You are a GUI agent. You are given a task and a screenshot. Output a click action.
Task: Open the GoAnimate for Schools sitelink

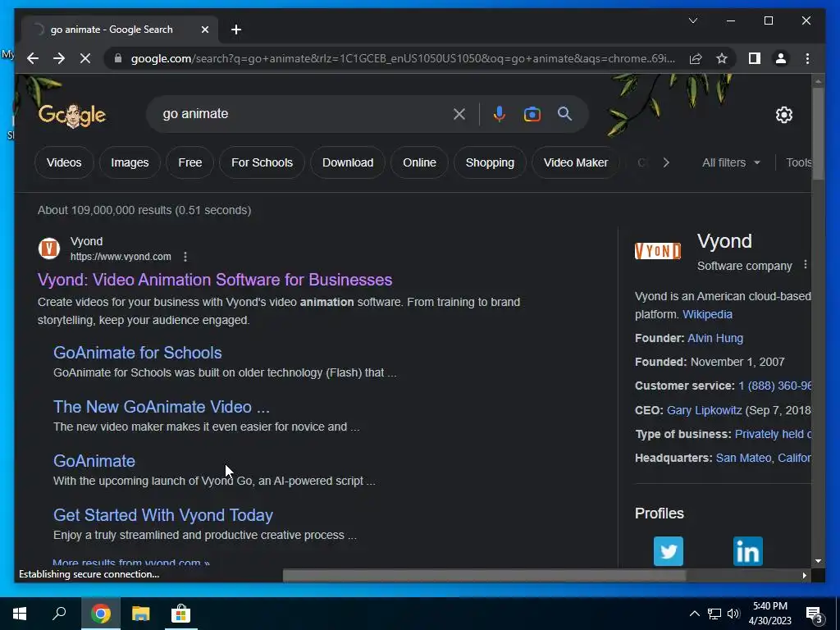(x=138, y=353)
